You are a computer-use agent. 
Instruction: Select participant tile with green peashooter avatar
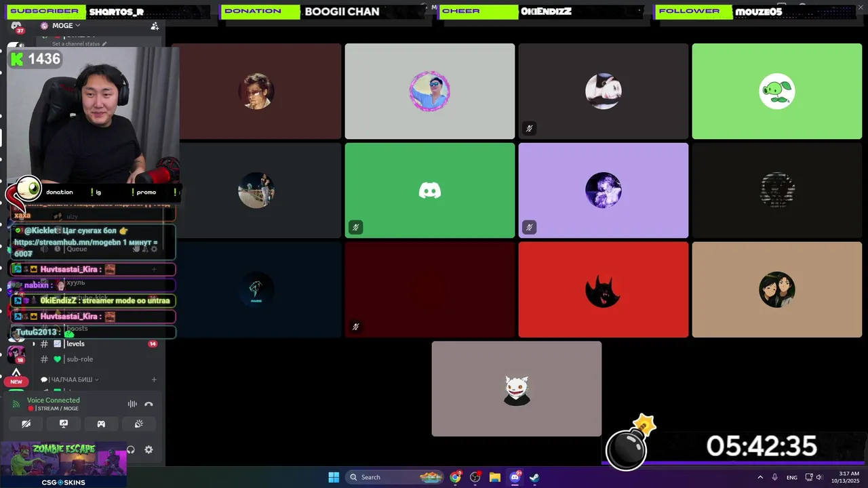tap(776, 91)
